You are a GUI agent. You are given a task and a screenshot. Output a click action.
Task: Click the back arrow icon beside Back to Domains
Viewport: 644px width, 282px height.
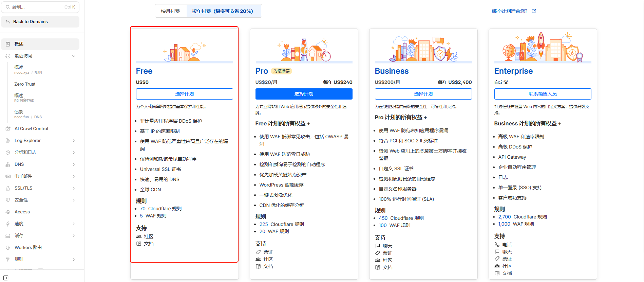pos(8,22)
